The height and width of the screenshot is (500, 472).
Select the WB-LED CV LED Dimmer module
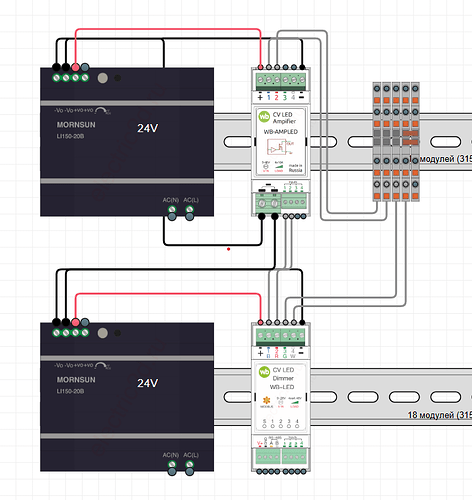pos(281,397)
